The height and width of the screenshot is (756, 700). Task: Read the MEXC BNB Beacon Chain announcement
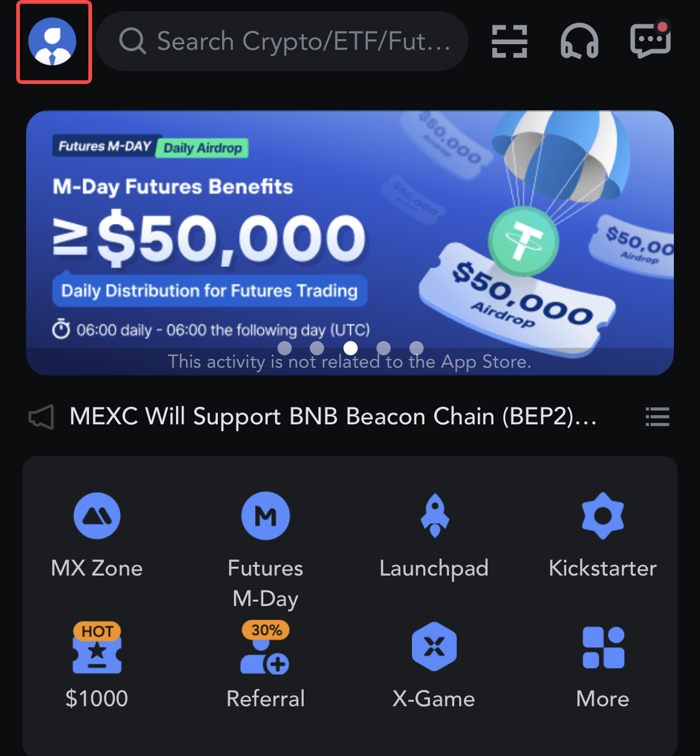click(333, 416)
